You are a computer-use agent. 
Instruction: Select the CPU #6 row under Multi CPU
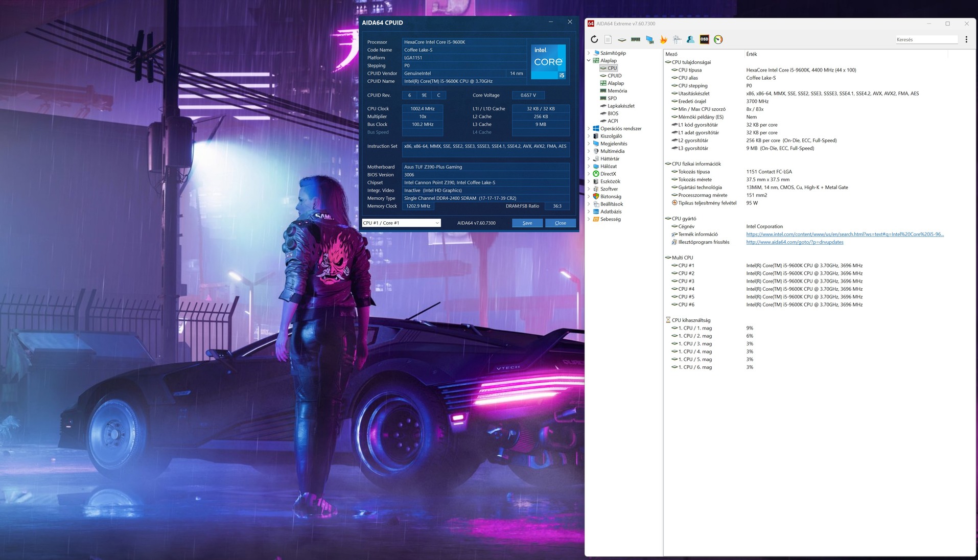click(x=820, y=305)
